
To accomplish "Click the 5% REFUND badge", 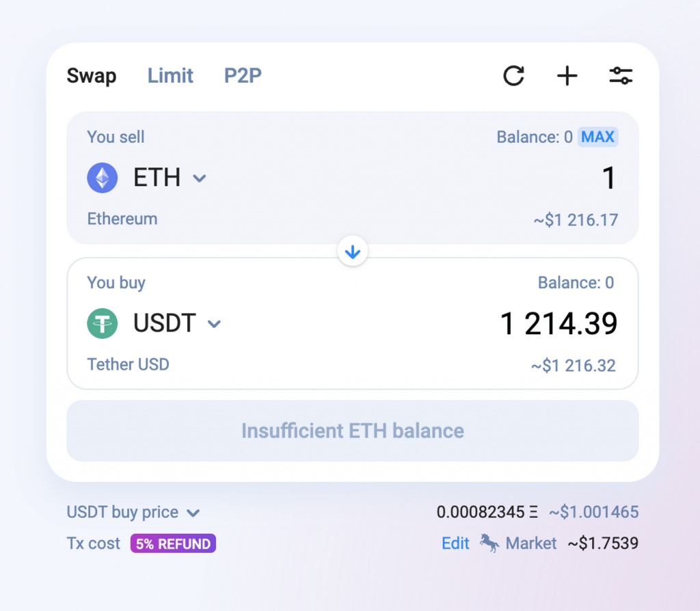I will coord(173,543).
